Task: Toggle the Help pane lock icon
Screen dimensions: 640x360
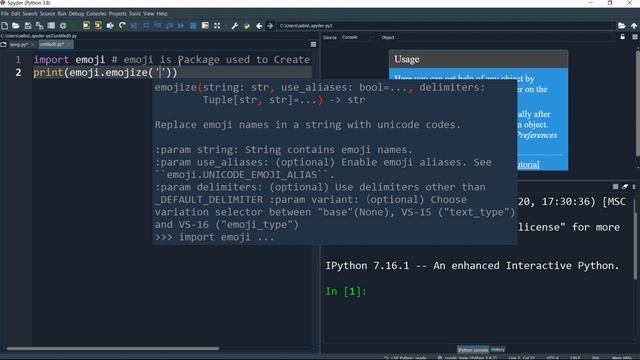Action: pos(622,37)
